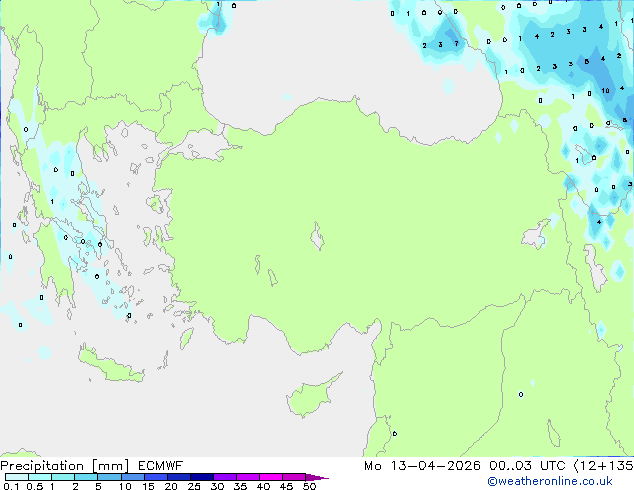Click the '35' legend scale label
634x490 pixels.
point(240,486)
